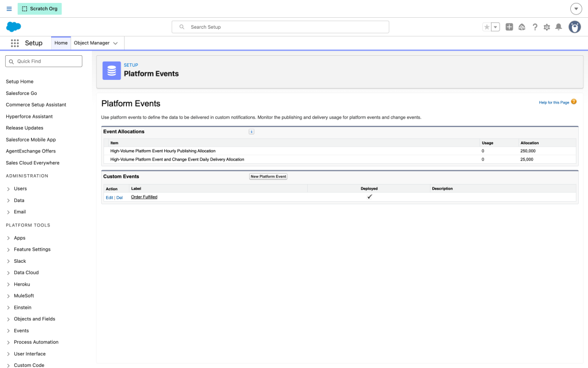Go to Setup Home
The image size is (588, 368).
click(x=20, y=82)
